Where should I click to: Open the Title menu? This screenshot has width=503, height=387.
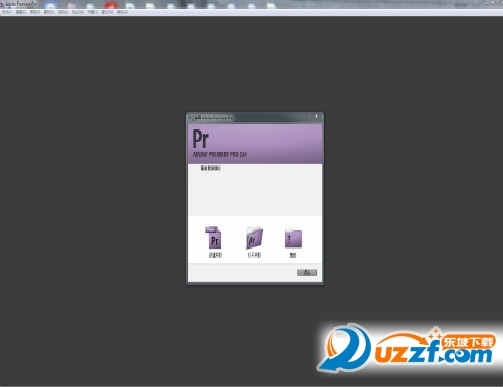93,12
